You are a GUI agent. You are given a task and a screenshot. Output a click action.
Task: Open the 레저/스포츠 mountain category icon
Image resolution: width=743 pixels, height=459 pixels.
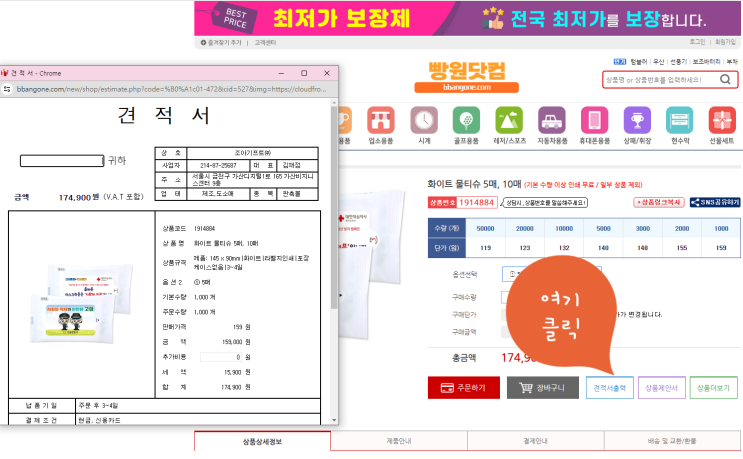(x=509, y=120)
